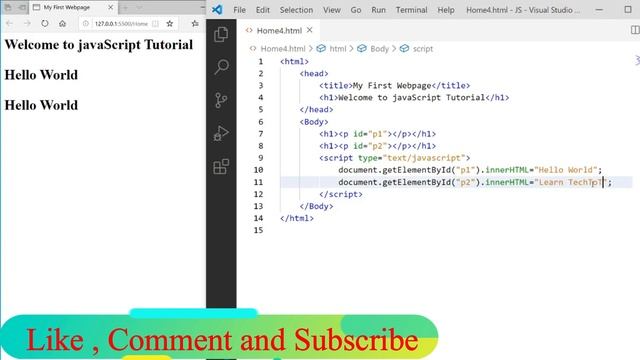Click the browser address bar URL
Image resolution: width=640 pixels, height=360 pixels.
click(x=121, y=24)
